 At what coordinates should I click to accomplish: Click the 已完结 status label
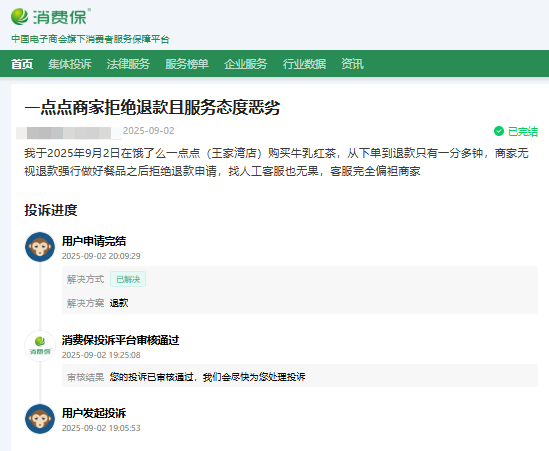[x=523, y=131]
